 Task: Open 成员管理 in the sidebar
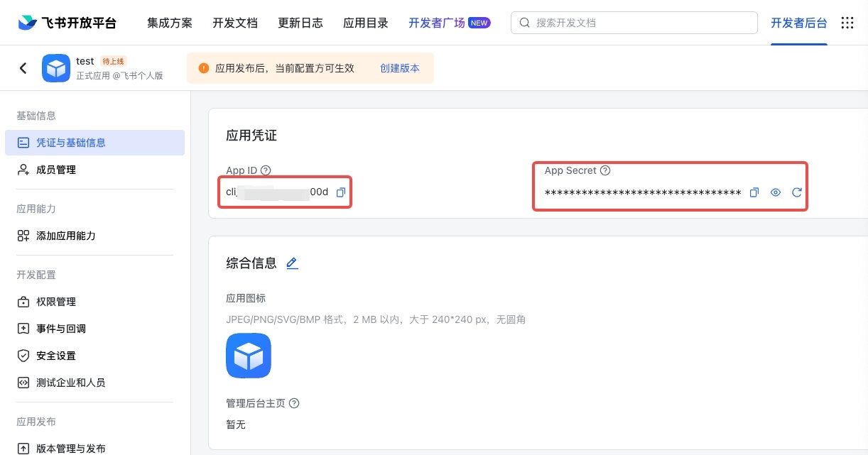[56, 170]
